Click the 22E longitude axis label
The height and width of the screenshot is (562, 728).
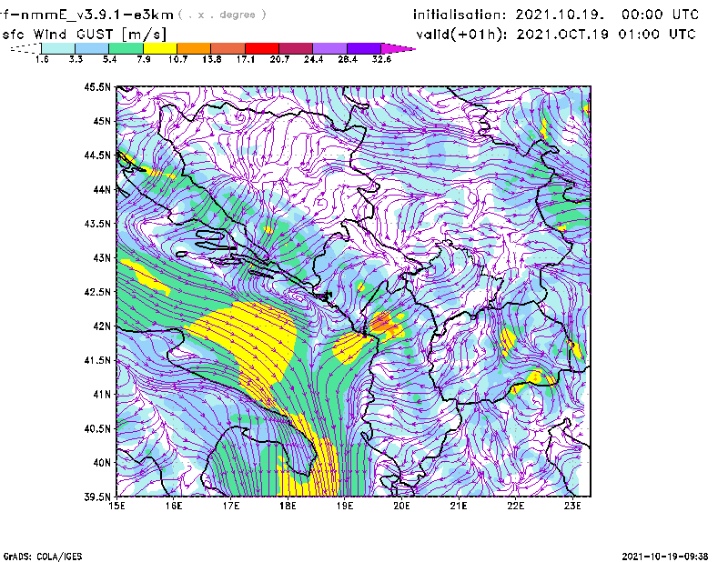(515, 506)
